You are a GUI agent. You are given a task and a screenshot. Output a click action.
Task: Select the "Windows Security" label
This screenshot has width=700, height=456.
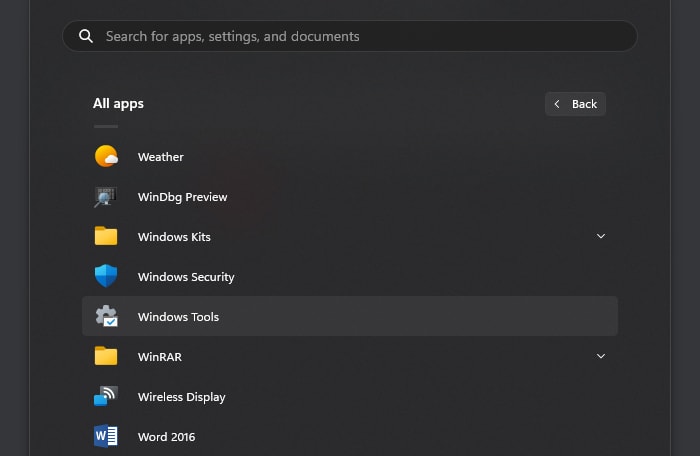tap(186, 277)
